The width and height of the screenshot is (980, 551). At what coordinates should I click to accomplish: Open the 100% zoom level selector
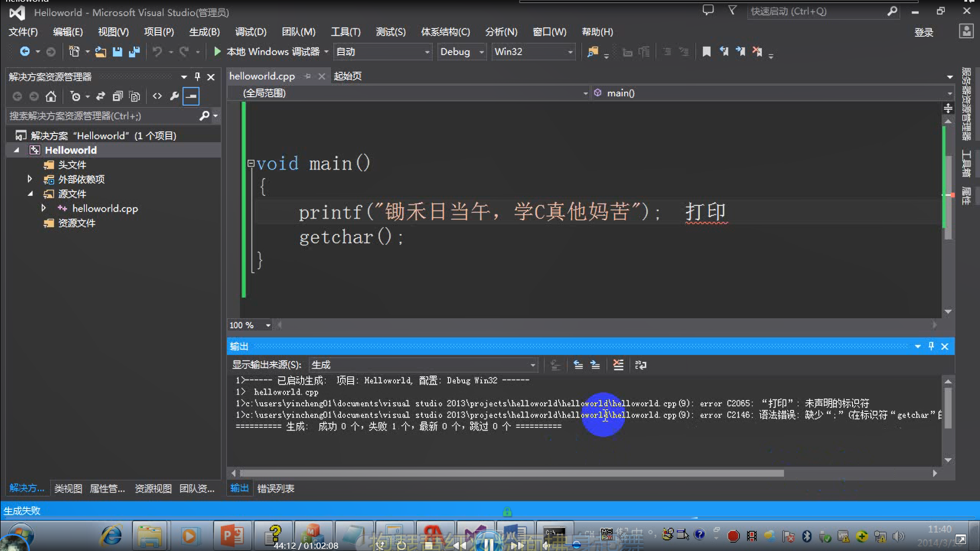249,325
